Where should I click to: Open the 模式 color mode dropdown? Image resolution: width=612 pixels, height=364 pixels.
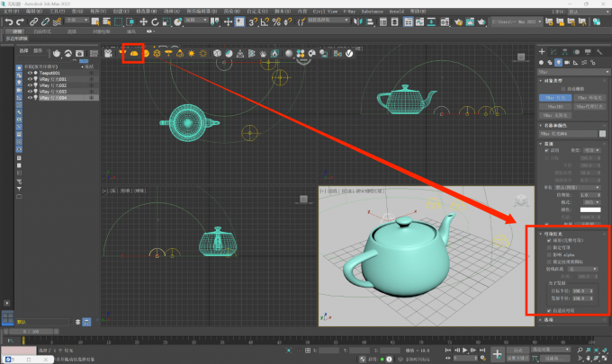[591, 202]
